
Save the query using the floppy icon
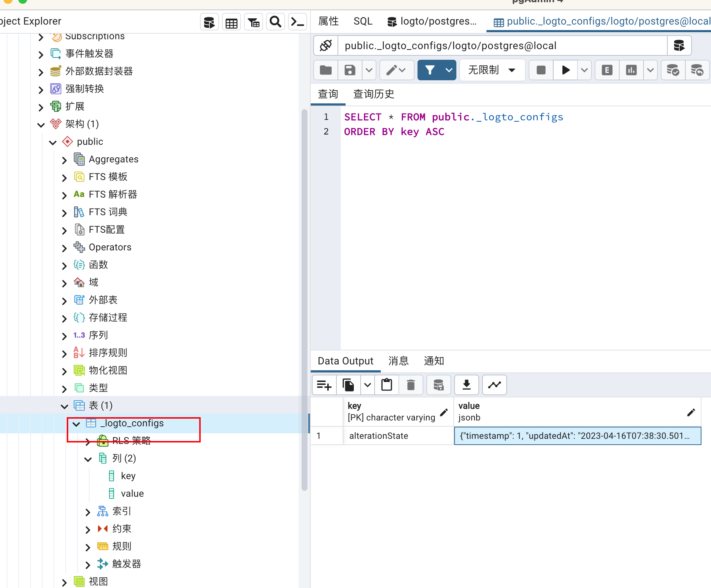tap(350, 70)
